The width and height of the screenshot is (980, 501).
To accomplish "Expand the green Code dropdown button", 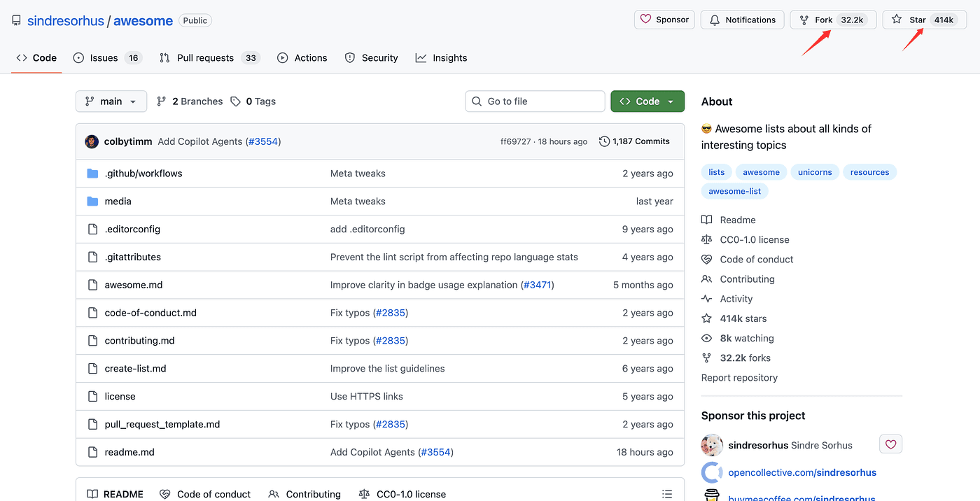I will click(x=647, y=101).
